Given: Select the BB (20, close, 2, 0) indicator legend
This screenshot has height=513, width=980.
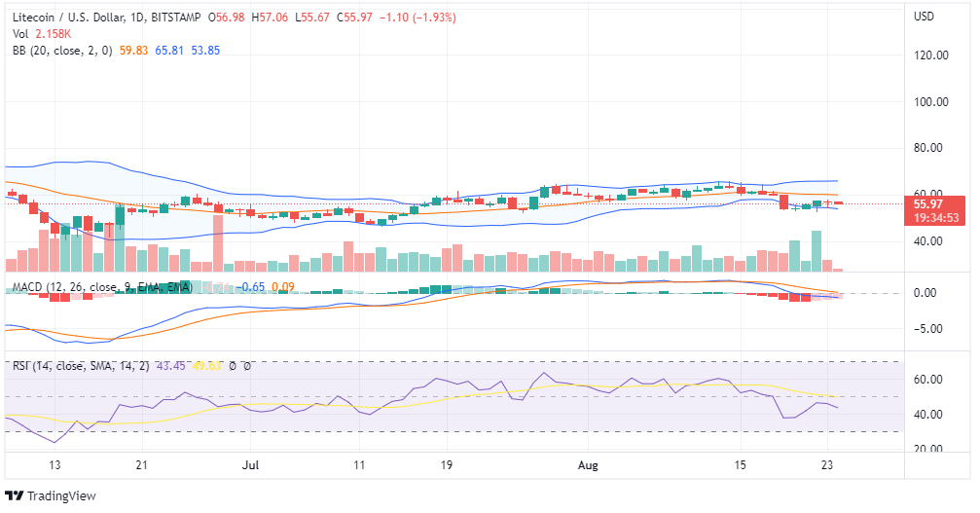Looking at the screenshot, I should pyautogui.click(x=60, y=50).
